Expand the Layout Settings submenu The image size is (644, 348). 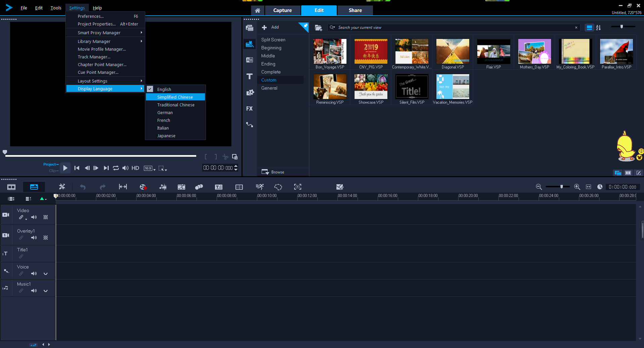[x=93, y=81]
